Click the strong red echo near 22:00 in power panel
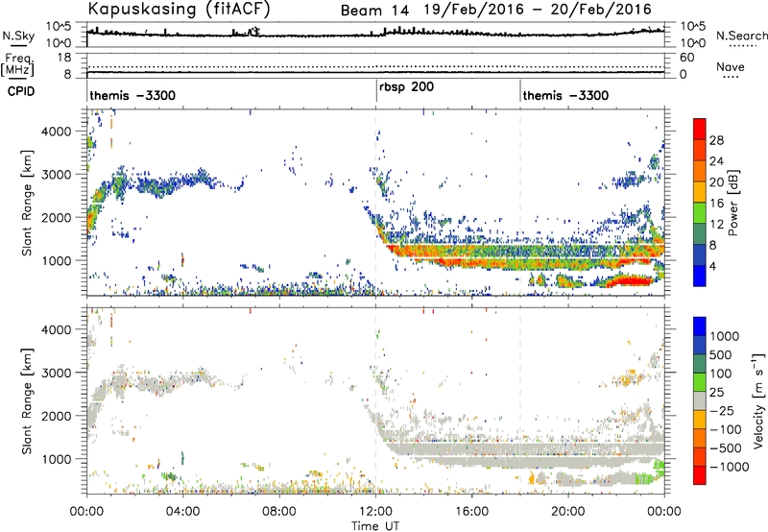768x532 pixels. click(632, 281)
